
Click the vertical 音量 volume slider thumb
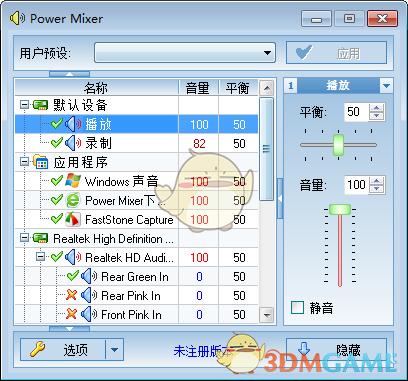point(340,210)
